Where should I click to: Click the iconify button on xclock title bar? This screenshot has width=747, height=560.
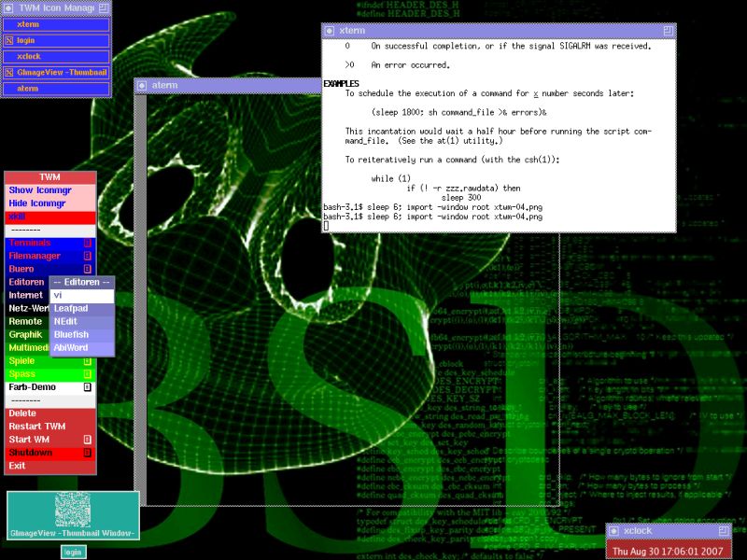613,531
